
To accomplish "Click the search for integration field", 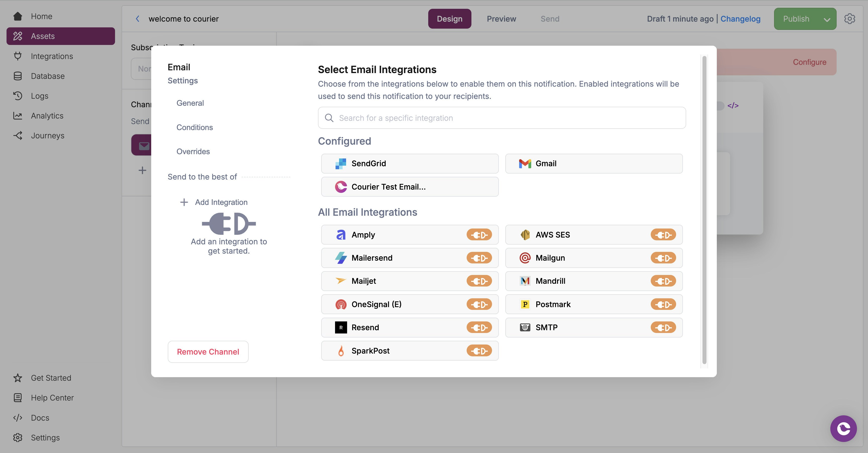I will (501, 118).
